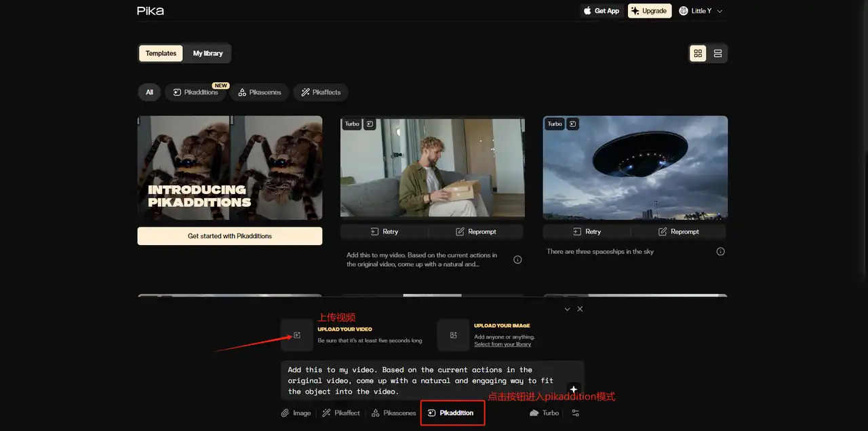Viewport: 868px width, 431px height.
Task: Retry the man with box video
Action: coord(384,231)
